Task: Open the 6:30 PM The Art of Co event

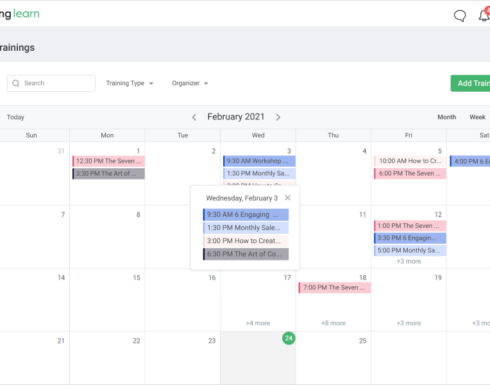Action: coord(246,254)
